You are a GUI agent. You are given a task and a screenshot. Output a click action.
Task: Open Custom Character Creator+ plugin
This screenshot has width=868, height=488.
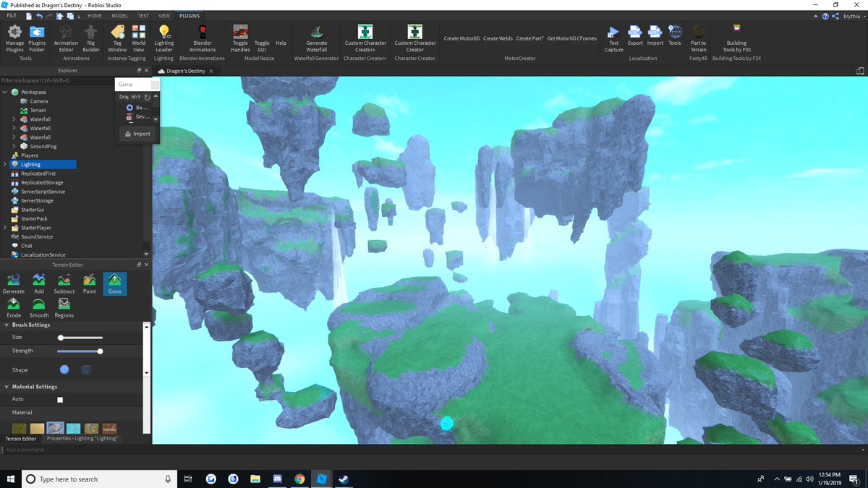(365, 38)
